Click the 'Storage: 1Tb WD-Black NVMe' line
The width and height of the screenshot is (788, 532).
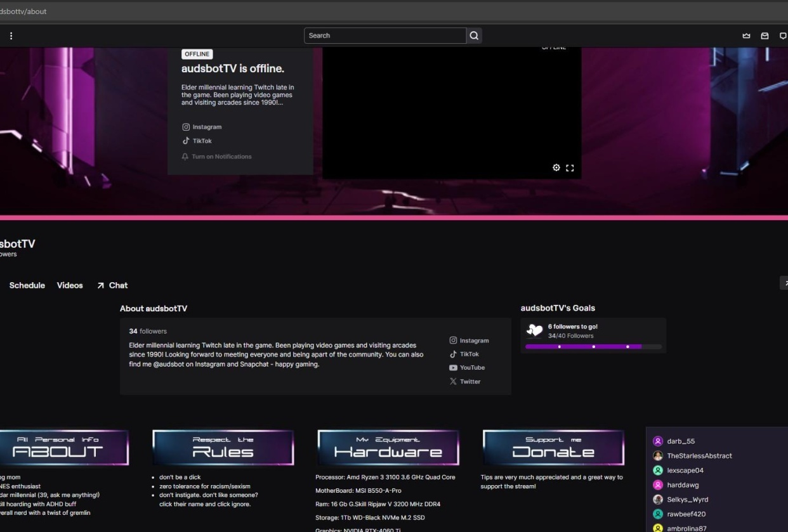370,517
